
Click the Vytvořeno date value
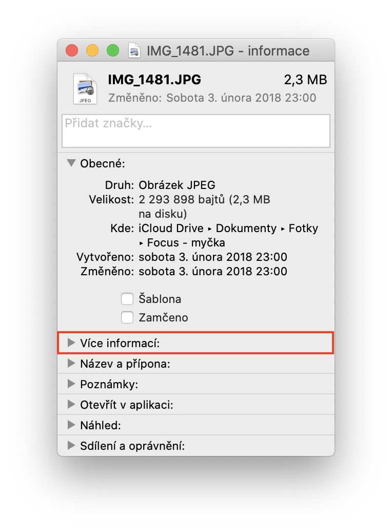pyautogui.click(x=213, y=257)
